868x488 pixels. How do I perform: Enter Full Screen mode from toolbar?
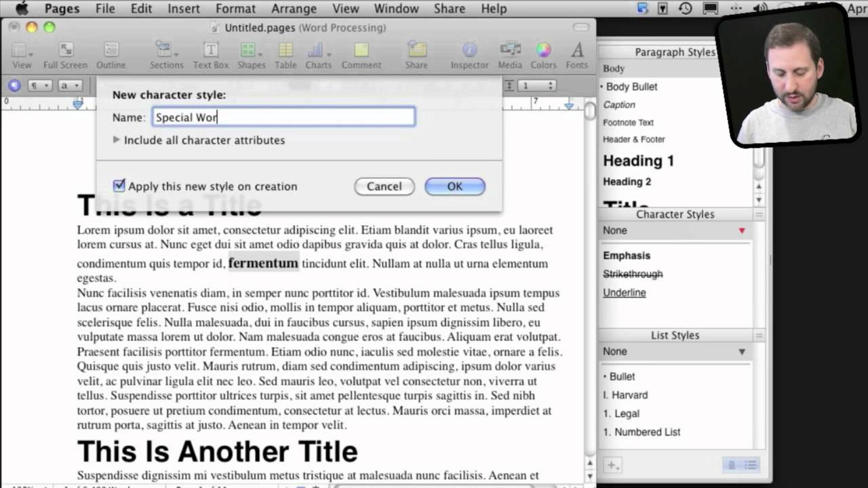point(65,56)
